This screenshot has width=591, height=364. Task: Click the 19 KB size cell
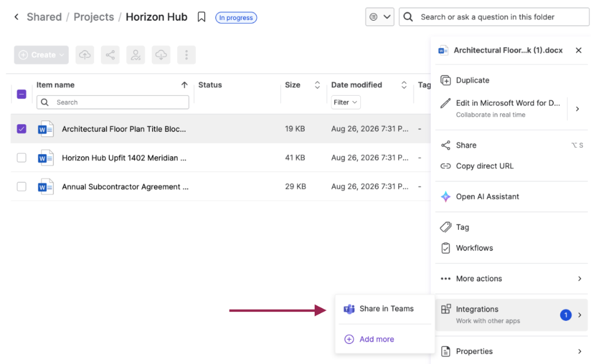pyautogui.click(x=295, y=129)
